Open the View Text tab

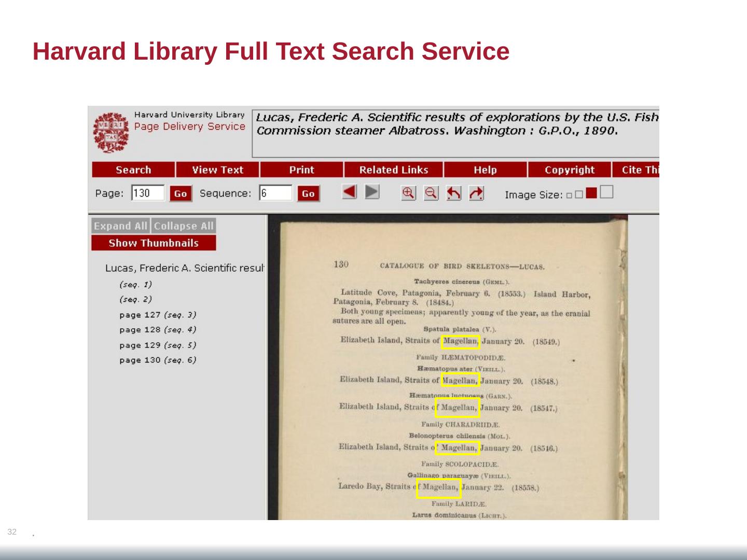[x=218, y=170]
